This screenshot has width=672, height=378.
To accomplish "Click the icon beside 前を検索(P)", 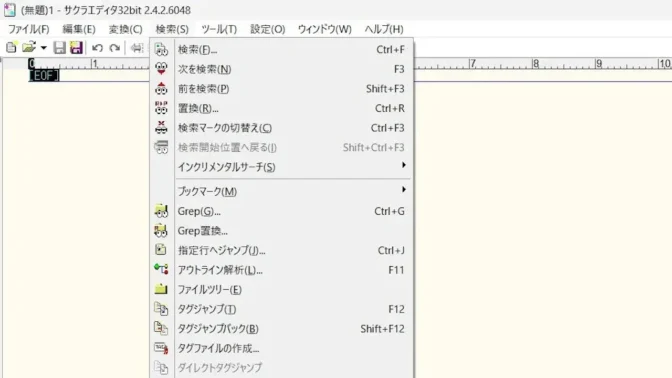I will coord(161,89).
